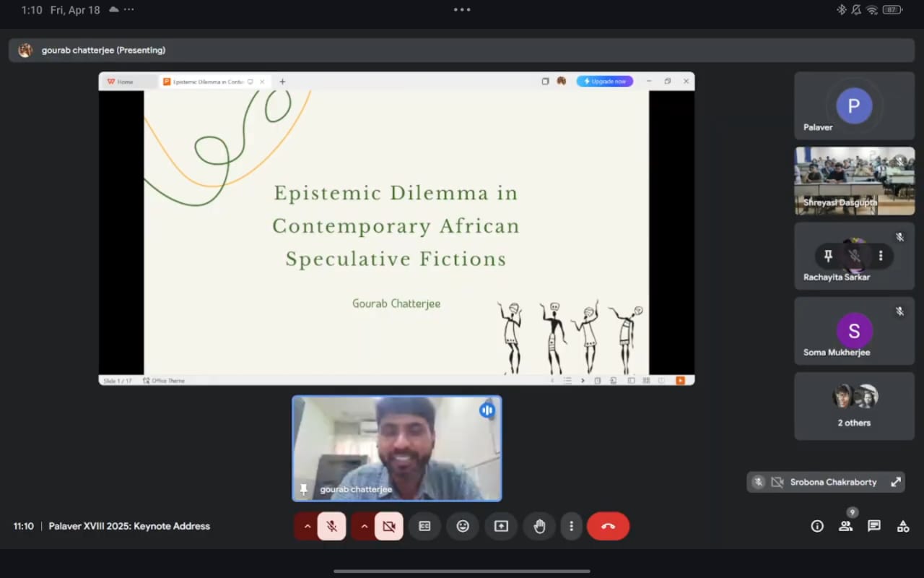Open the activities panel icon

pyautogui.click(x=902, y=526)
